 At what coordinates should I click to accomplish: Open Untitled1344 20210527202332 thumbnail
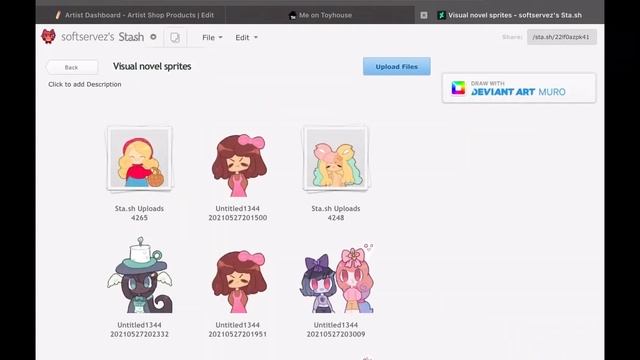pyautogui.click(x=140, y=275)
